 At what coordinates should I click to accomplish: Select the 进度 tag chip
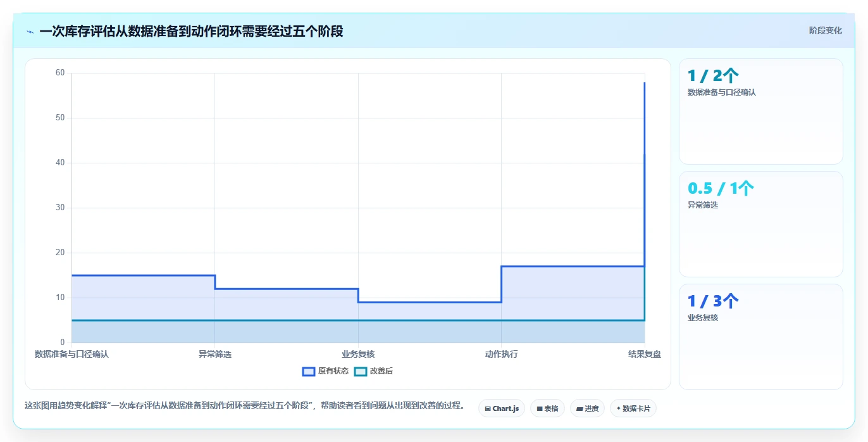pos(588,408)
